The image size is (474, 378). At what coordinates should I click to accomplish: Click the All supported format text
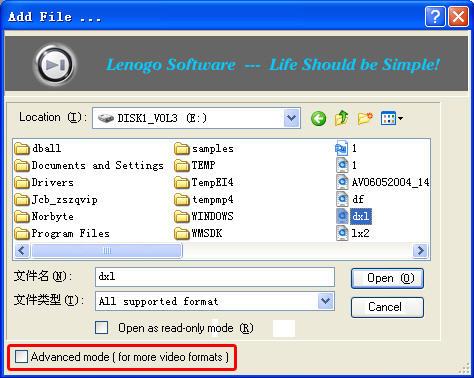158,302
